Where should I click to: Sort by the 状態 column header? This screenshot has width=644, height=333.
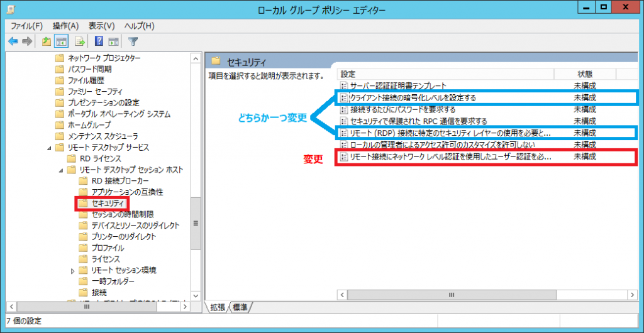point(585,74)
